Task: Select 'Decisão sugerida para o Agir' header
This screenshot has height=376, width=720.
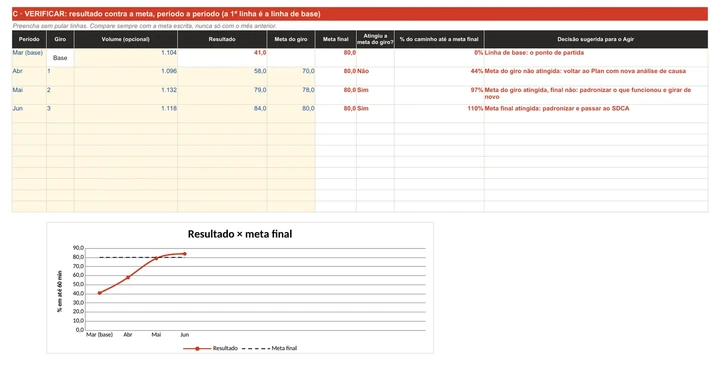Action: [596, 39]
